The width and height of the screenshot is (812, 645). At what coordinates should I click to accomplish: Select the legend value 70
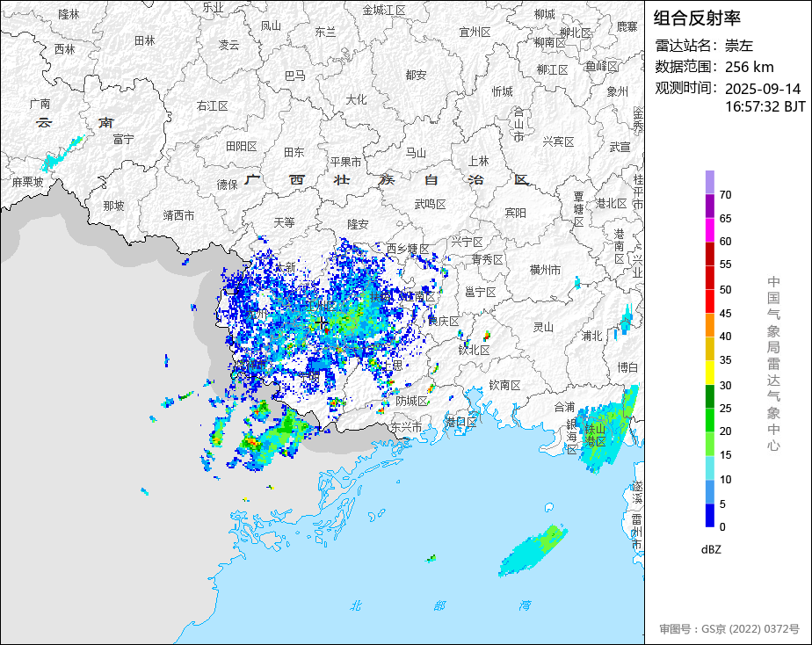[x=725, y=194]
